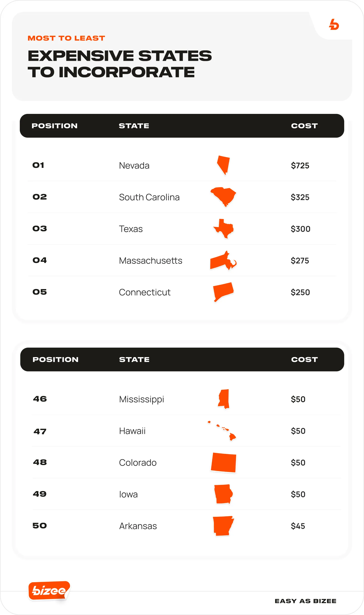Click the Arkansas $45 cost value
This screenshot has width=364, height=615.
(x=298, y=526)
